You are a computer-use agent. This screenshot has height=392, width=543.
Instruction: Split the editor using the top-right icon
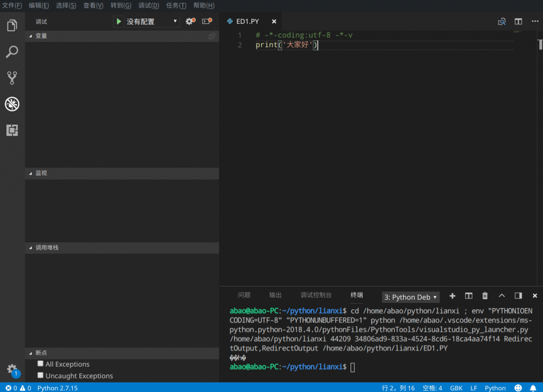518,22
